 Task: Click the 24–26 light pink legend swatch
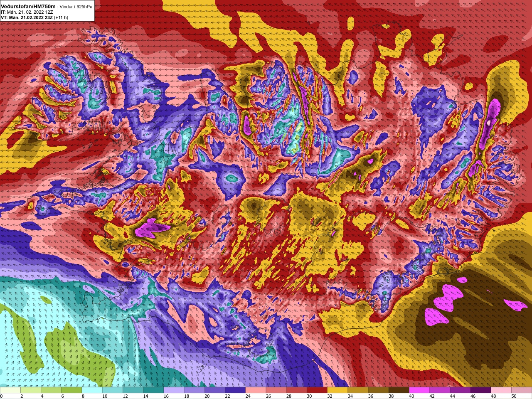click(x=256, y=390)
